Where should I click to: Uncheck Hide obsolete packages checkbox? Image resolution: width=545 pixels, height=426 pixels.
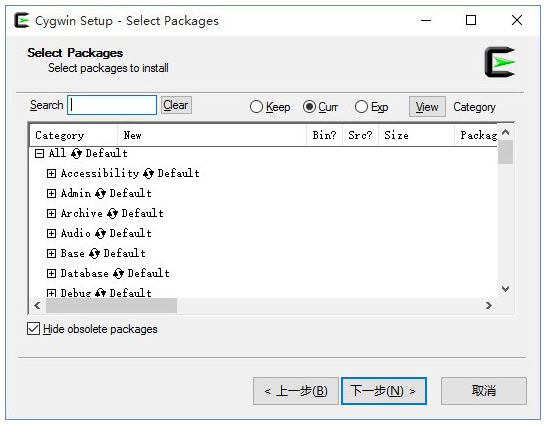pyautogui.click(x=33, y=328)
